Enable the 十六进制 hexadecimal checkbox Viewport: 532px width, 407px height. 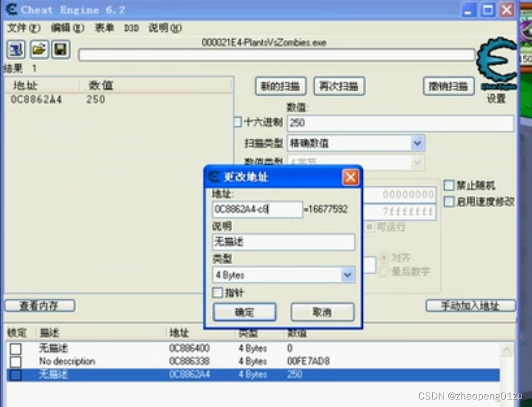tap(237, 122)
